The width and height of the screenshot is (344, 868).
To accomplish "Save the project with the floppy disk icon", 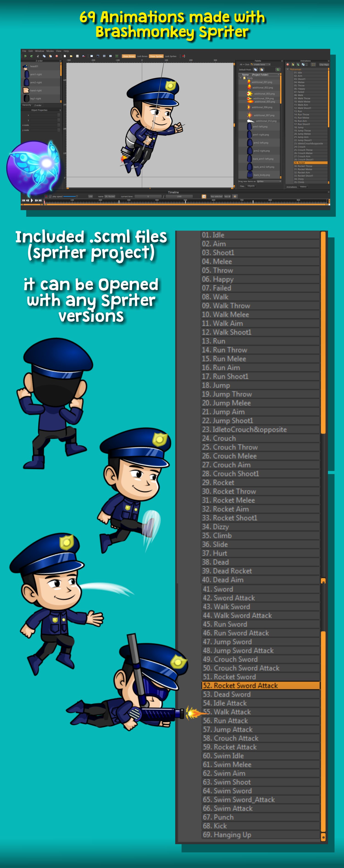I will point(77,56).
